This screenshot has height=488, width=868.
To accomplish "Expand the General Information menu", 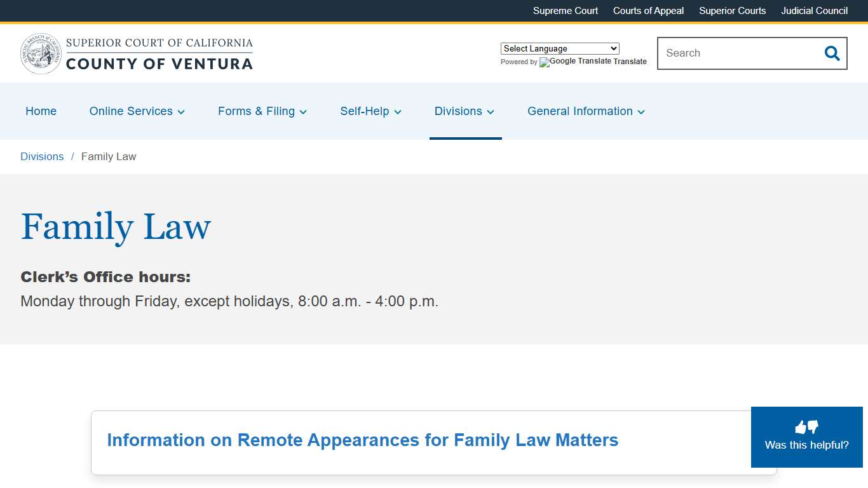I will tap(641, 112).
